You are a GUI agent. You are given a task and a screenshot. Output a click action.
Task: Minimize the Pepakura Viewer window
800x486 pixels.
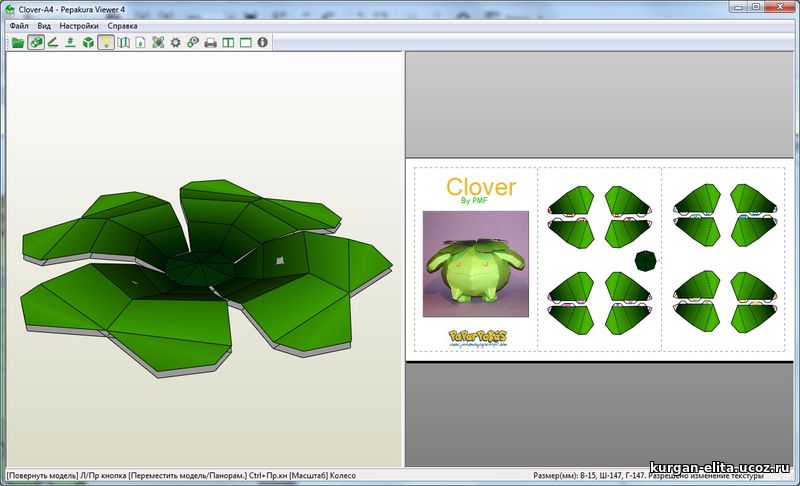click(739, 7)
